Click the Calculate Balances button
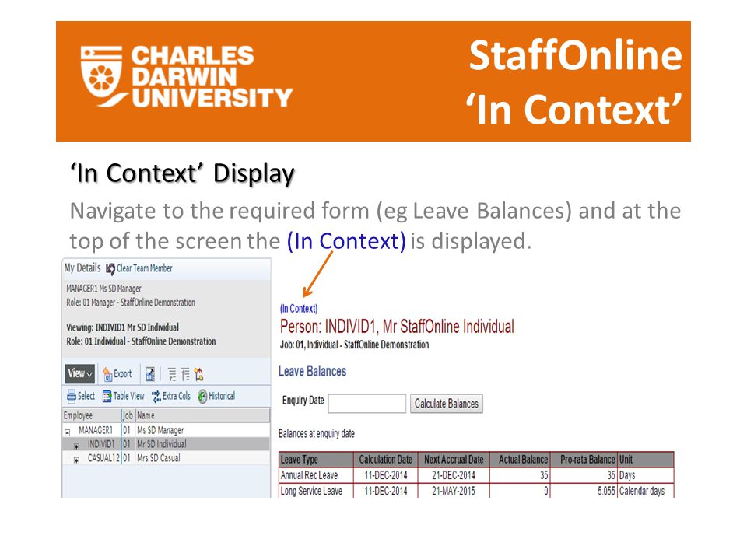Image resolution: width=747 pixels, height=560 pixels. (447, 404)
